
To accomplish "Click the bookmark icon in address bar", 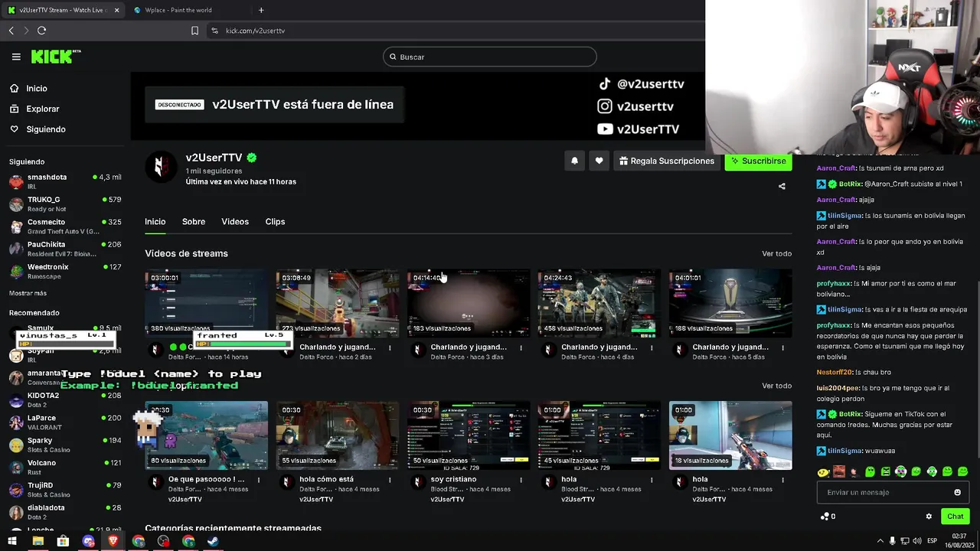I will click(194, 31).
